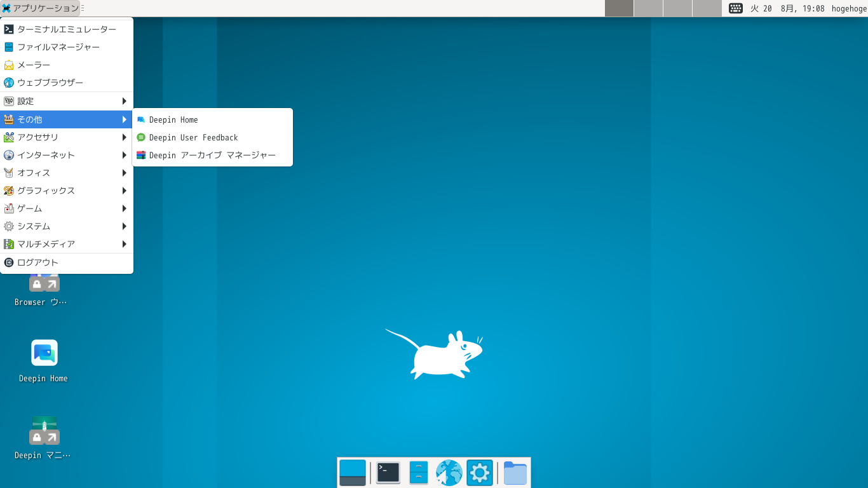The image size is (868, 488).
Task: Choose ログアウト in the menu
Action: click(x=67, y=262)
